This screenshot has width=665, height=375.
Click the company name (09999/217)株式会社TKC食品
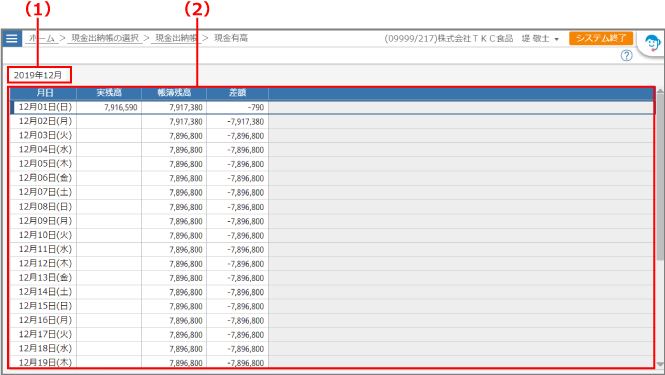pyautogui.click(x=448, y=39)
